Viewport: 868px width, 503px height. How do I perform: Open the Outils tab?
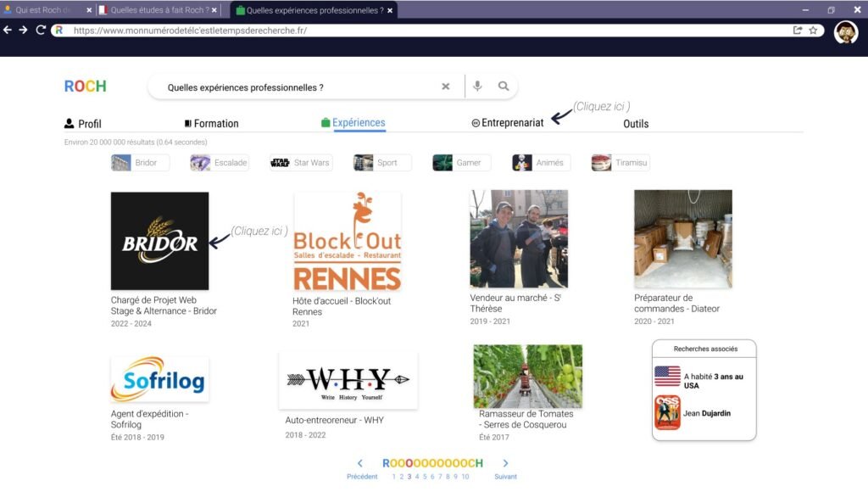click(636, 124)
